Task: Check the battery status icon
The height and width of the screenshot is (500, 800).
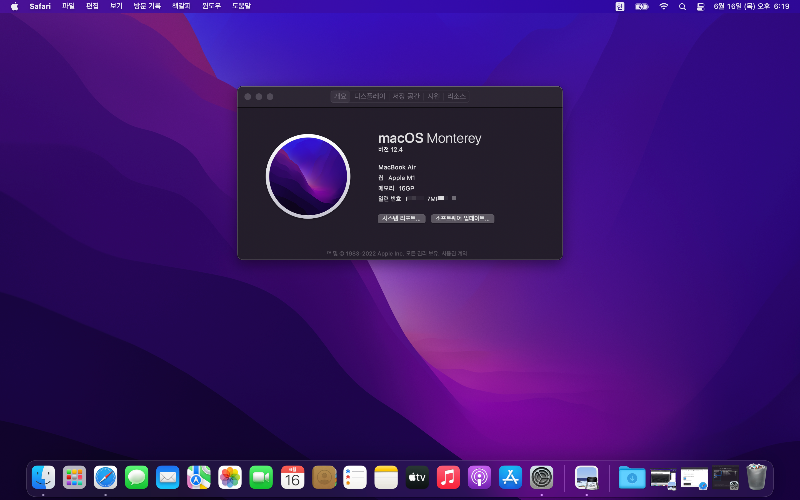Action: point(641,6)
